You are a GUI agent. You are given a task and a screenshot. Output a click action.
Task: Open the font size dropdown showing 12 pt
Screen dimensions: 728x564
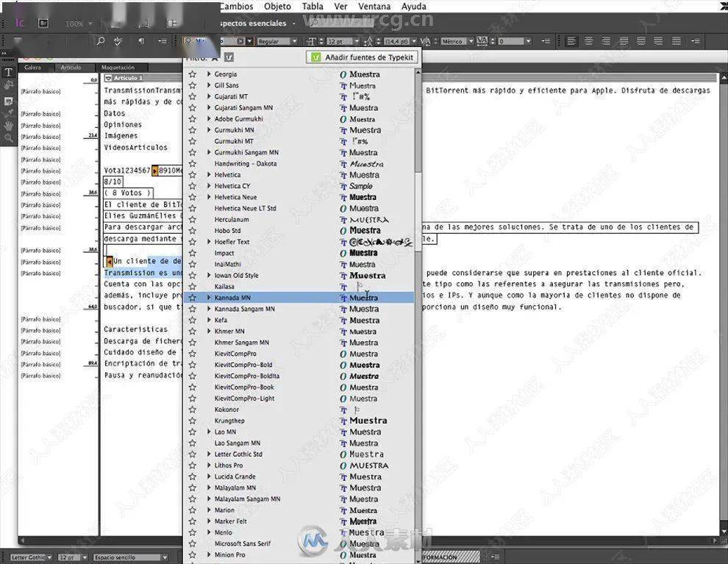coord(357,40)
